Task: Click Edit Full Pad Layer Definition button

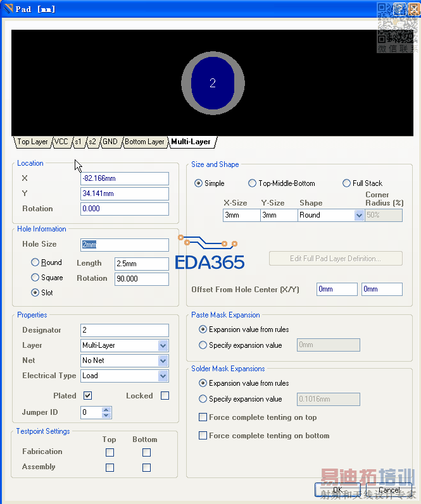Action: pyautogui.click(x=336, y=259)
